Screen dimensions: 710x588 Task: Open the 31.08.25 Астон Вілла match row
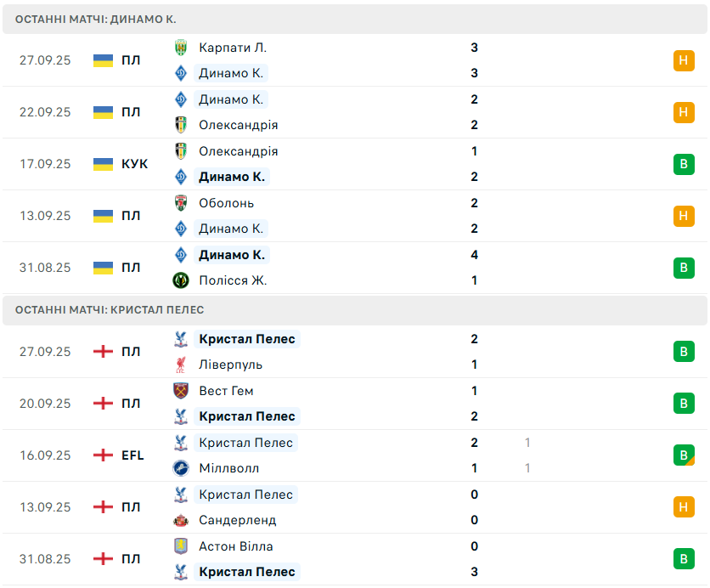tap(355, 559)
